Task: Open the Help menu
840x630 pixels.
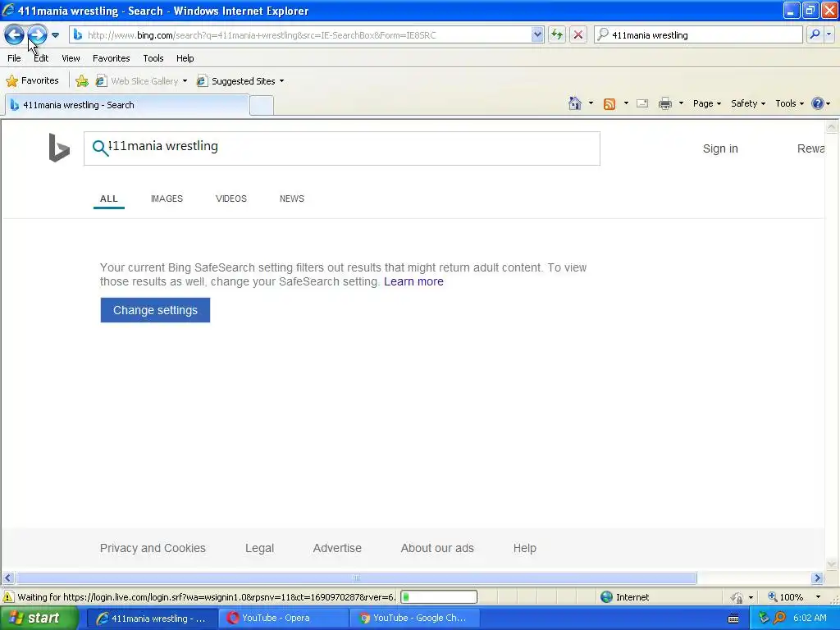Action: click(x=185, y=58)
